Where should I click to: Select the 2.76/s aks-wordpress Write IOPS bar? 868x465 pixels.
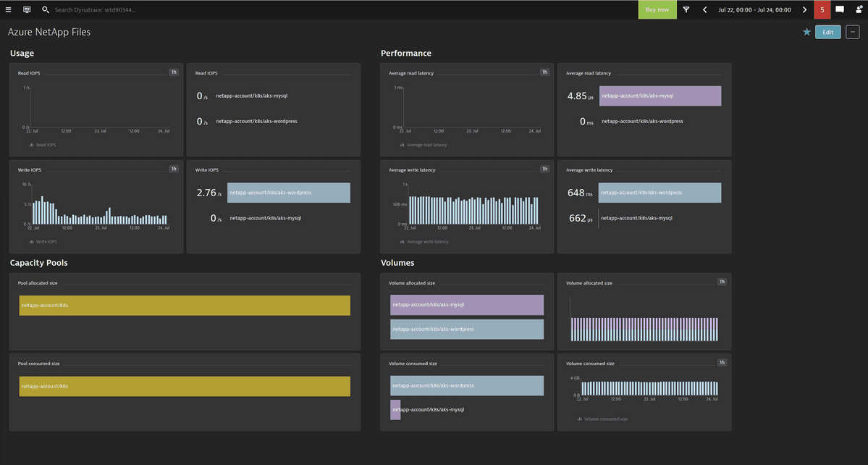(x=288, y=193)
